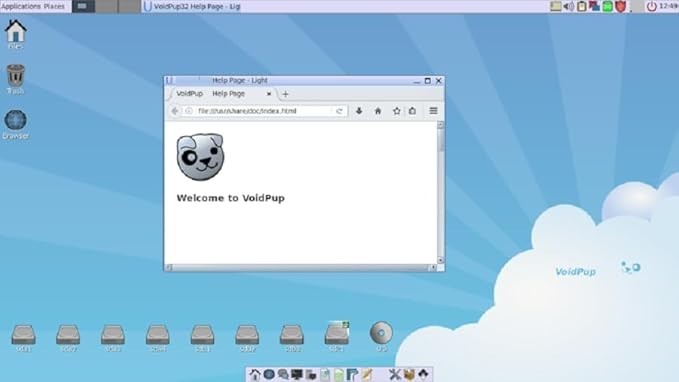Show site information icon in address bar

(x=189, y=111)
